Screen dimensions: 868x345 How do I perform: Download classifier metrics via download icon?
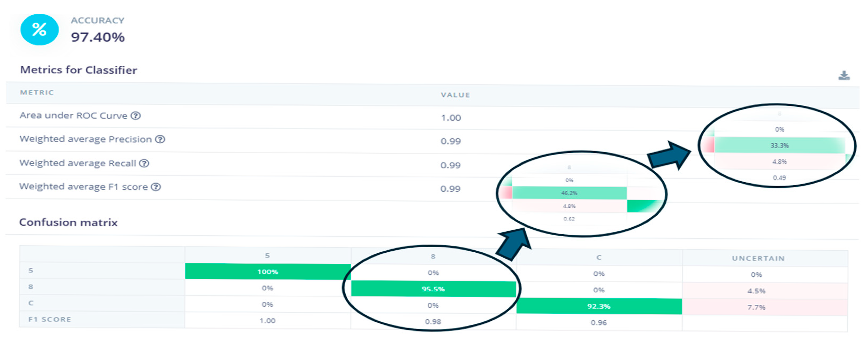[844, 76]
